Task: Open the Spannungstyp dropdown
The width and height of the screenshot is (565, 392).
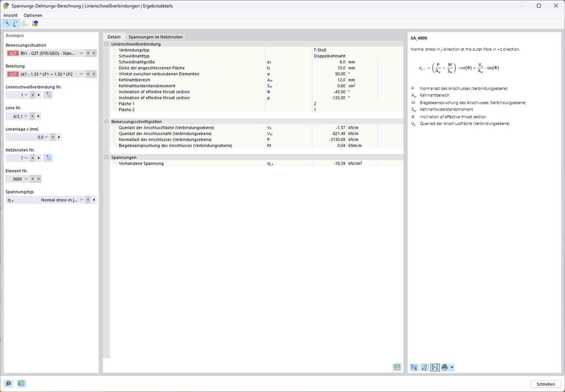Action: [x=81, y=200]
